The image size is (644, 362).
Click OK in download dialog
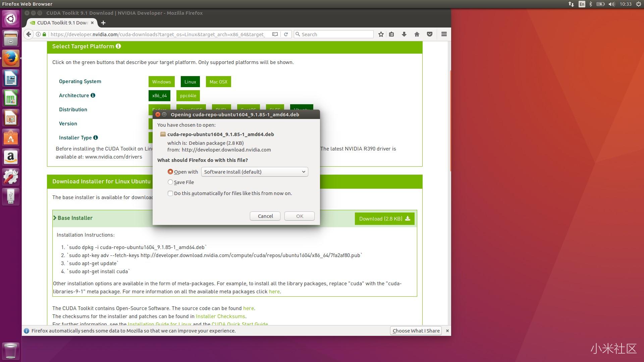pyautogui.click(x=300, y=216)
